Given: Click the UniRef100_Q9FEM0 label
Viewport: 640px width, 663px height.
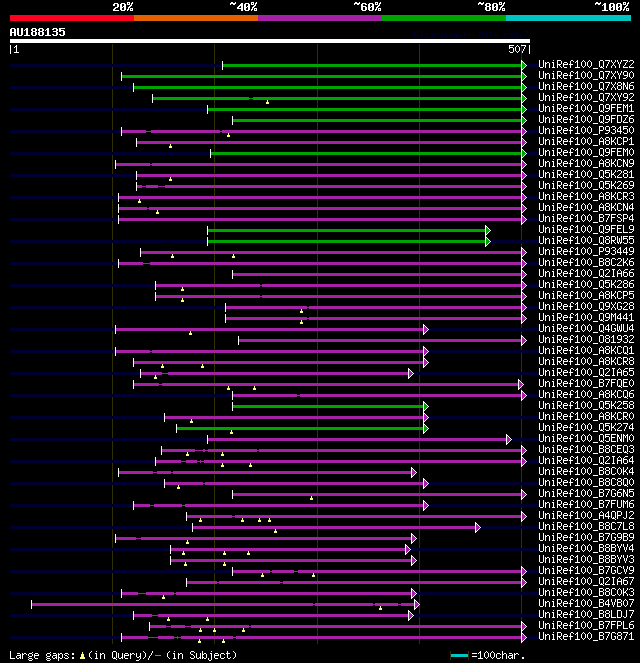Looking at the screenshot, I should click(586, 152).
